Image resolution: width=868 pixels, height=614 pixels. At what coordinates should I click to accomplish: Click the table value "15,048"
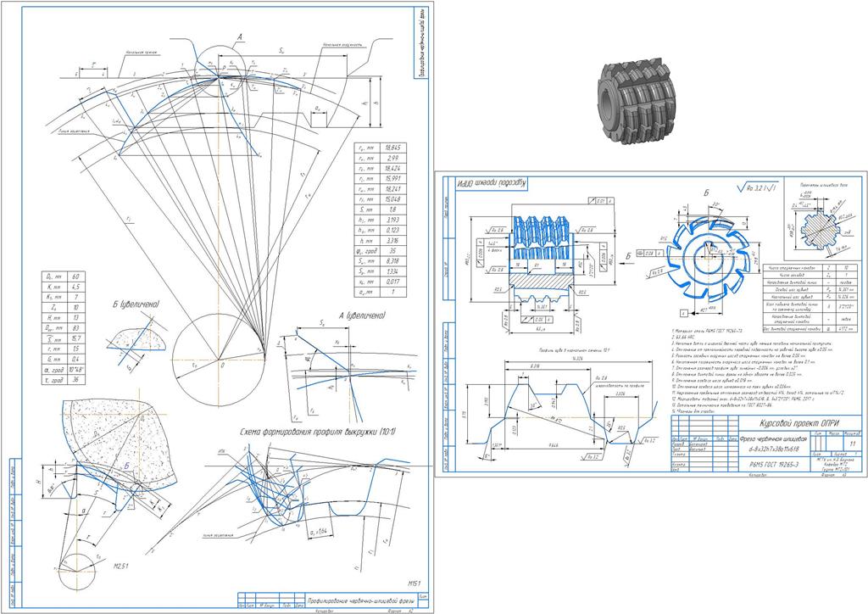pos(392,199)
